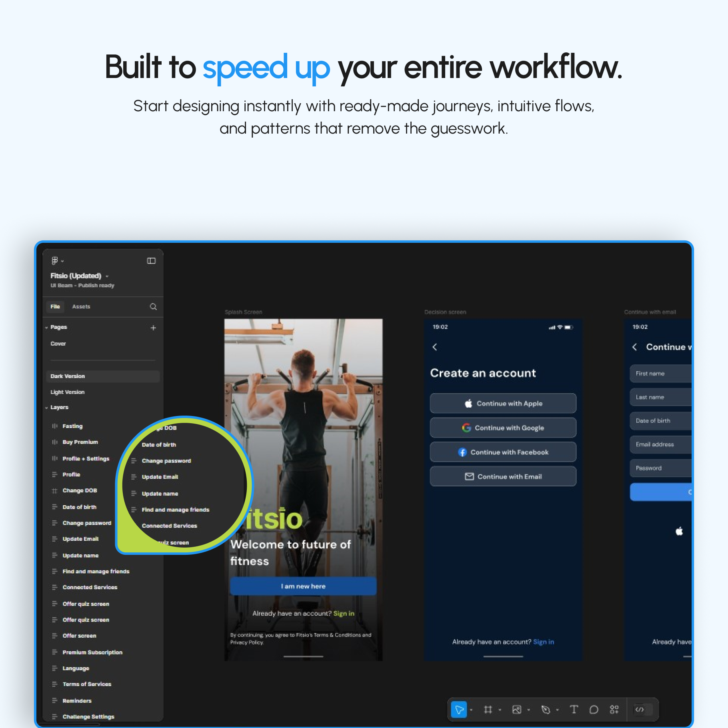Open the Figma main menu logo
Image resolution: width=728 pixels, height=728 pixels.
(x=55, y=261)
